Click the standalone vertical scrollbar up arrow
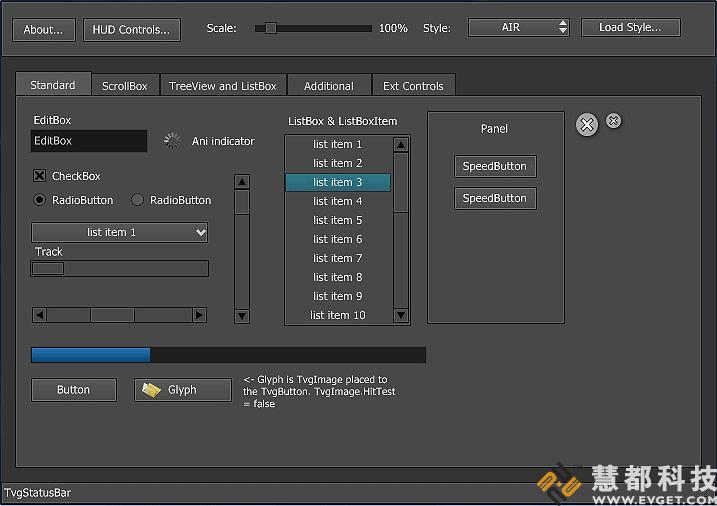The width and height of the screenshot is (717, 506). coord(242,182)
